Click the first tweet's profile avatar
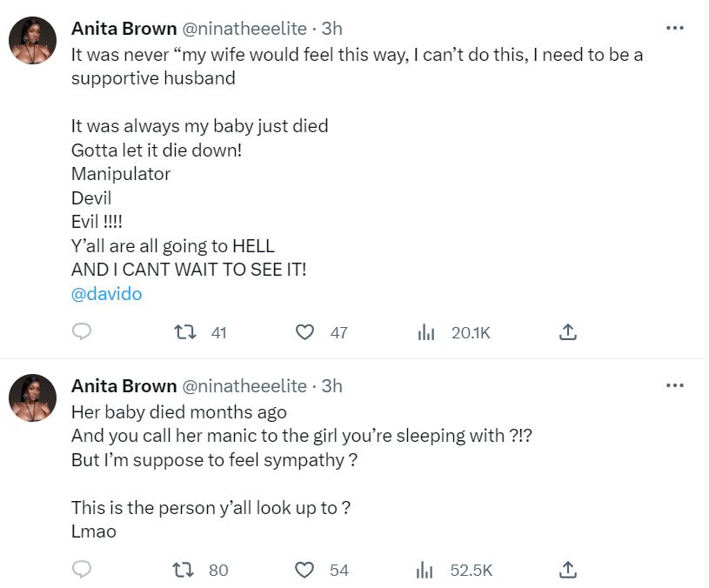Viewport: 709px width, 588px height. tap(33, 41)
